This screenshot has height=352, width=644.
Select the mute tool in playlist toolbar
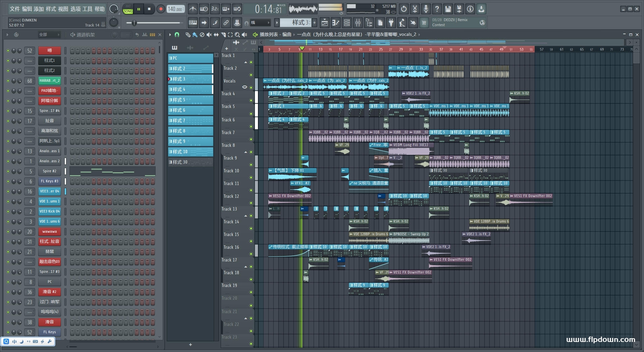point(209,35)
